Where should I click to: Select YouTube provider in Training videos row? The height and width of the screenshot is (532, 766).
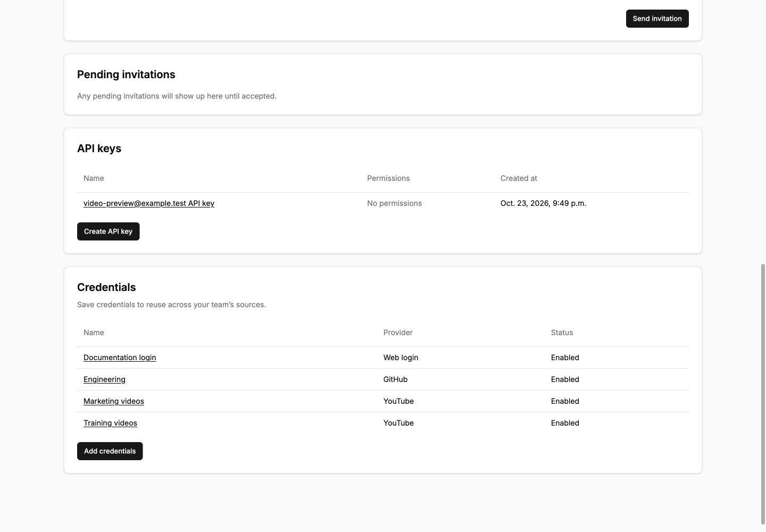coord(398,423)
